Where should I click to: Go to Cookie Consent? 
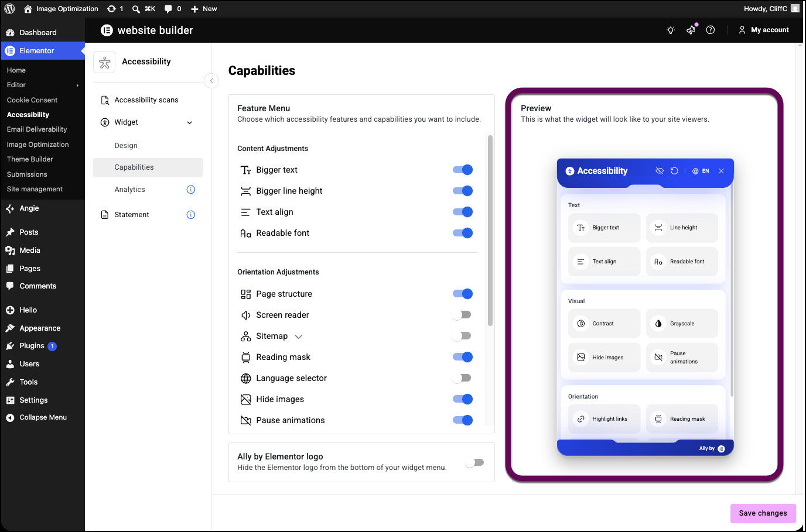tap(32, 100)
